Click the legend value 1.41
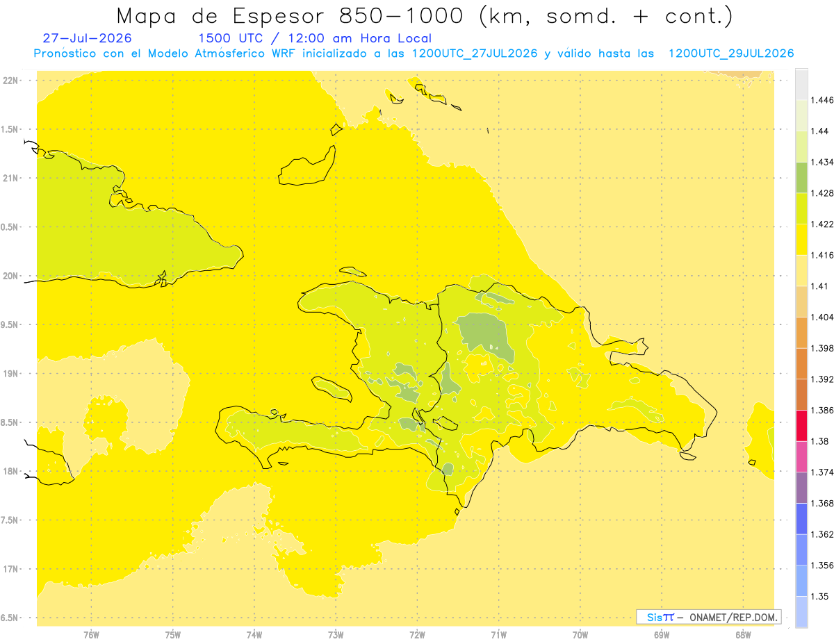Image resolution: width=834 pixels, height=644 pixels. point(819,286)
